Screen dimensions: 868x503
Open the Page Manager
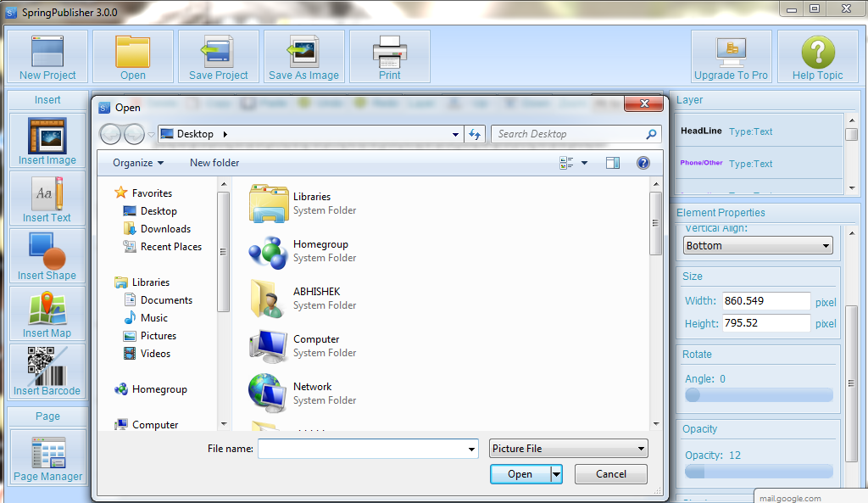(x=47, y=457)
